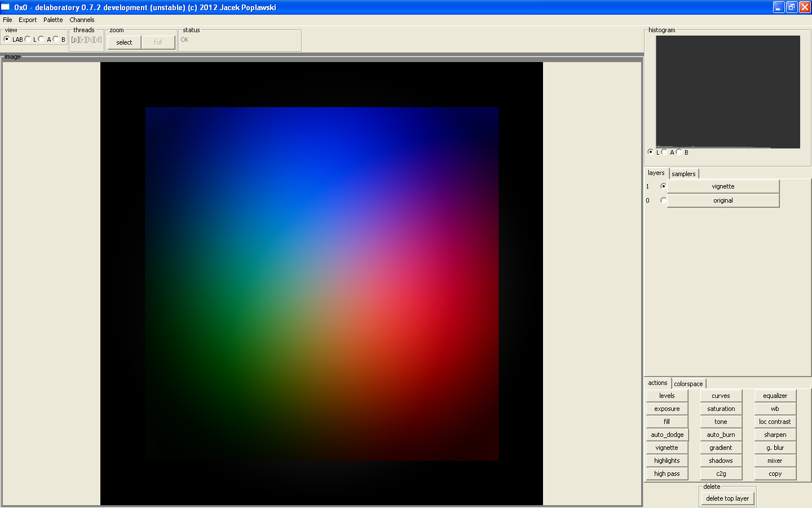Open the vignette layer in the layers list
The height and width of the screenshot is (508, 812).
(x=723, y=186)
